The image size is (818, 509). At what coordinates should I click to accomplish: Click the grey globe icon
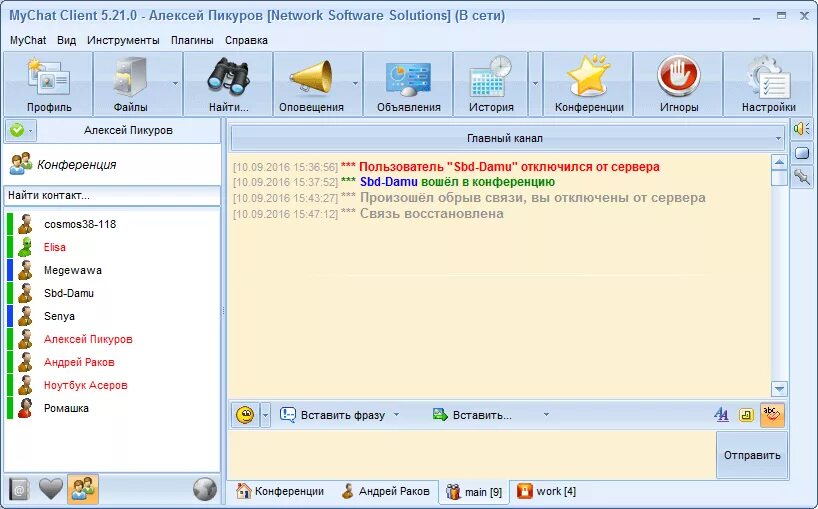coord(204,489)
